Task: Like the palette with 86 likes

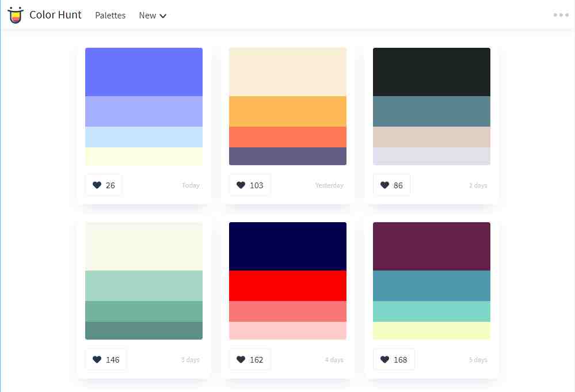Action: (x=391, y=185)
